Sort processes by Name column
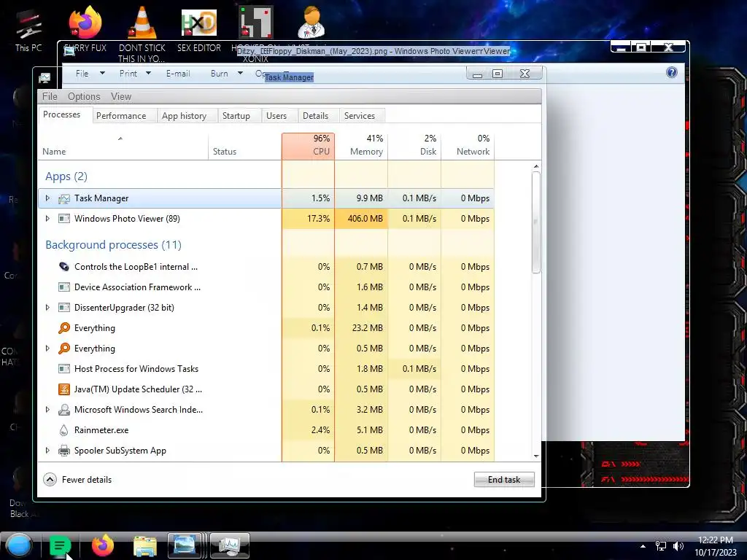The image size is (747, 560). tap(123, 146)
